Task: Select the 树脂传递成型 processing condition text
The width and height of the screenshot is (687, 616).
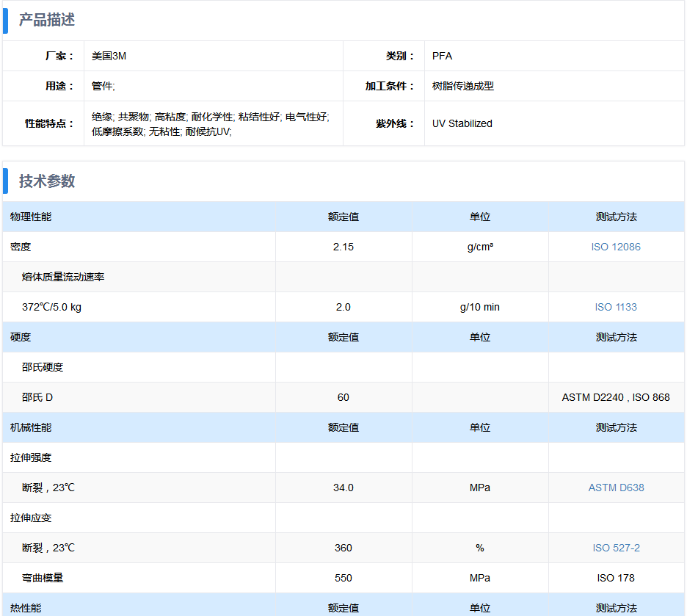Action: (462, 86)
